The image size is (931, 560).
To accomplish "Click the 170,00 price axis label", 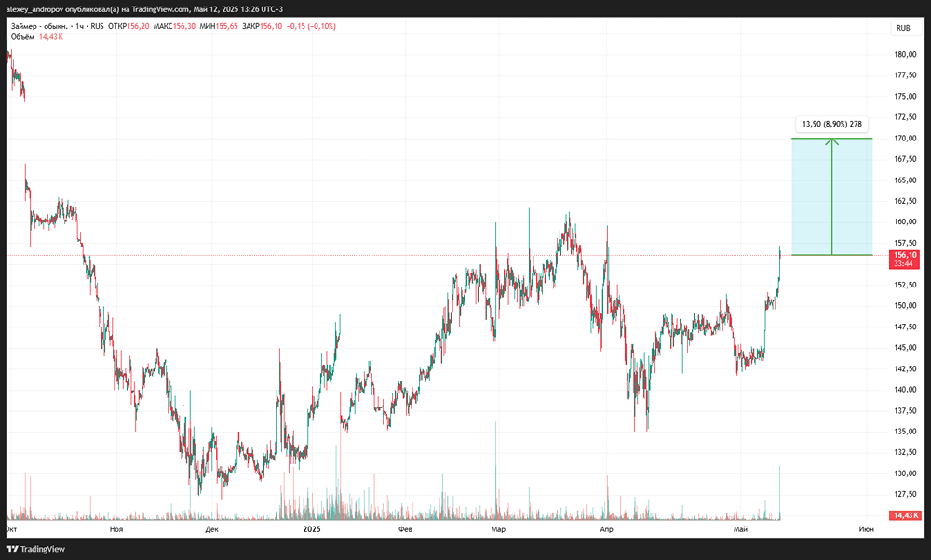I will click(905, 139).
